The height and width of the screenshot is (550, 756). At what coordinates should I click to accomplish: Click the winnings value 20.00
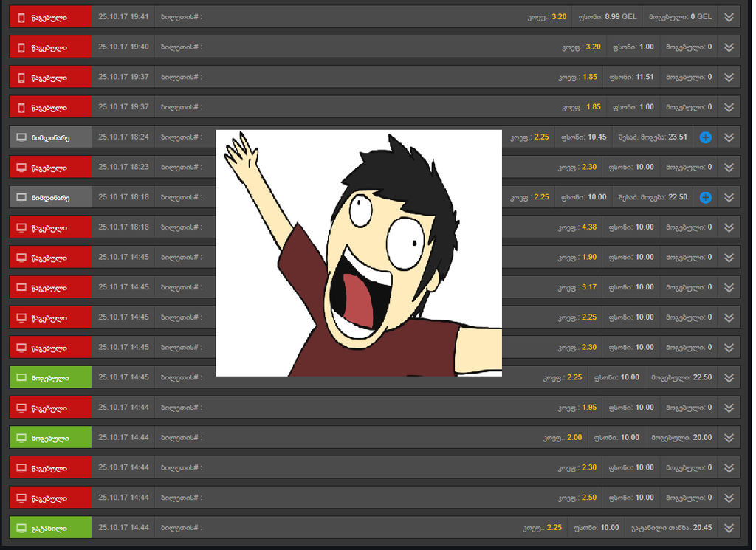(x=703, y=438)
